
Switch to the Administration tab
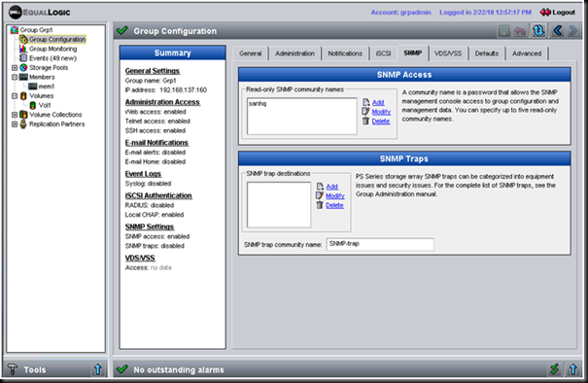pos(294,53)
